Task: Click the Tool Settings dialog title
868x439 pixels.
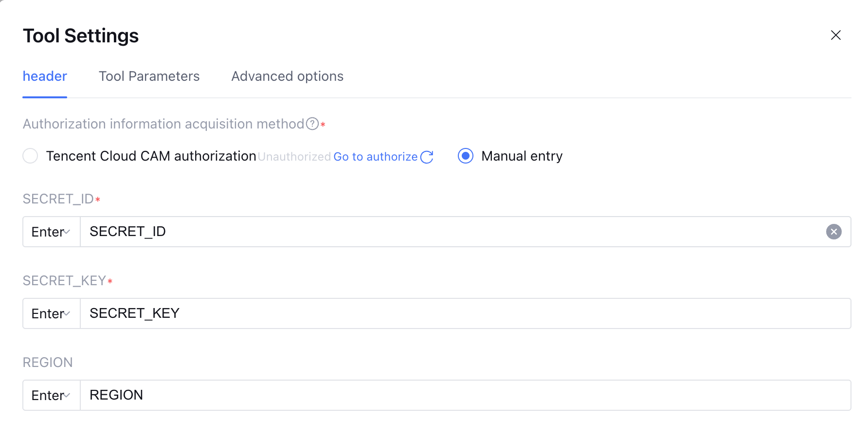Action: click(81, 36)
